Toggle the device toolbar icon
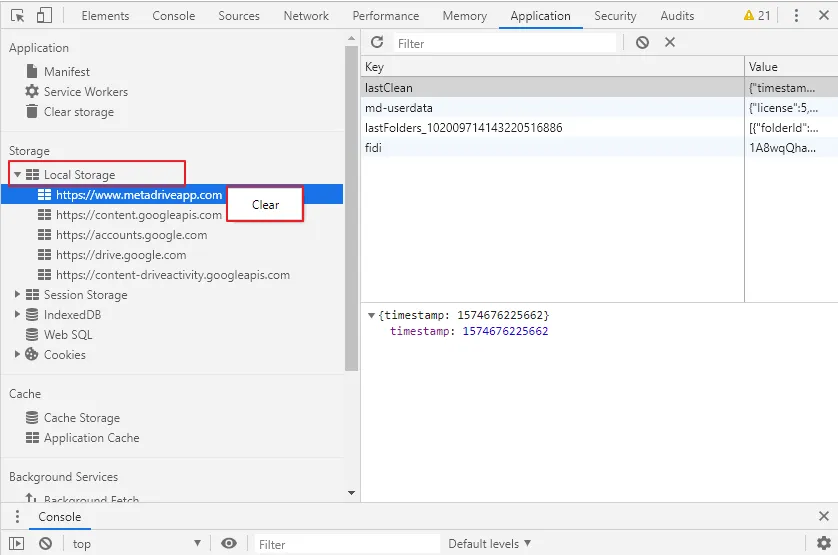 point(44,16)
